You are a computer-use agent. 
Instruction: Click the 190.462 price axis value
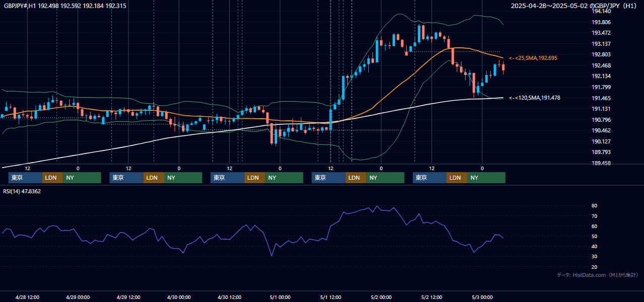(x=602, y=131)
